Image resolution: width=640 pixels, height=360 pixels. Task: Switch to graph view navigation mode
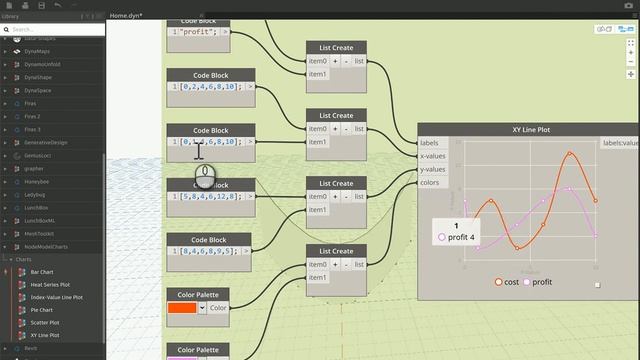[x=626, y=29]
